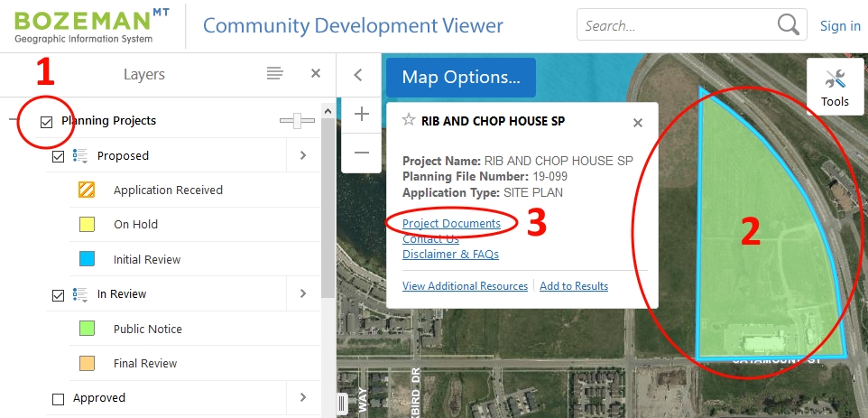This screenshot has width=868, height=418.
Task: Click the search magnifier icon
Action: (x=789, y=25)
